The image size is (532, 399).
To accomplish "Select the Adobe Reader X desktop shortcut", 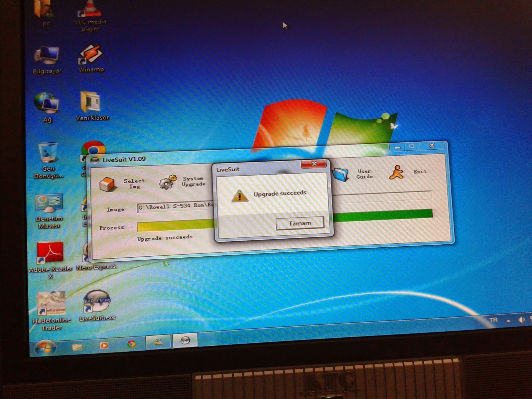I will click(x=50, y=261).
